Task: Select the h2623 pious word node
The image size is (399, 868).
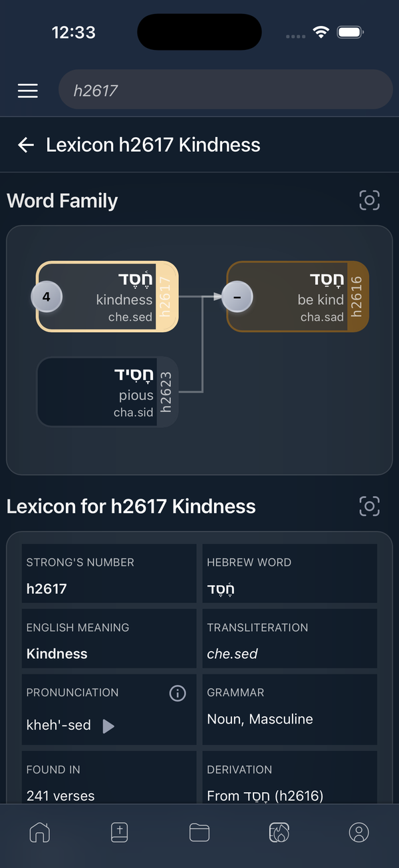Action: point(108,391)
